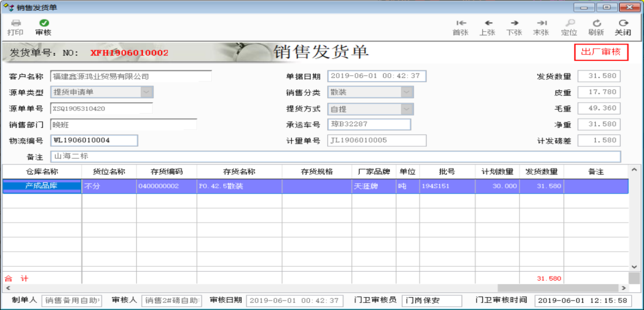Open the 提货方式 dropdown

tap(407, 109)
